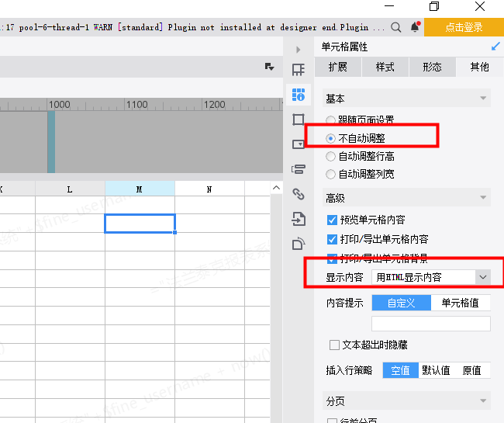The image size is (504, 423).
Task: Click the corner arrow icon above the ruler
Action: point(269,67)
